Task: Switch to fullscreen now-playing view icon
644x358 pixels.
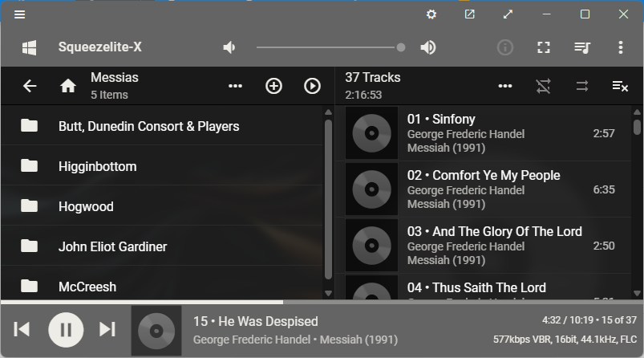Action: point(544,47)
